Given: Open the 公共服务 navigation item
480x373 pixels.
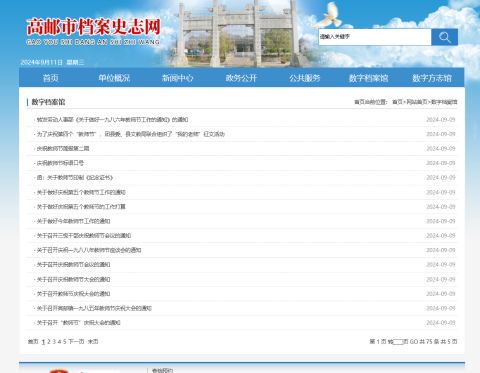Looking at the screenshot, I should [x=305, y=78].
